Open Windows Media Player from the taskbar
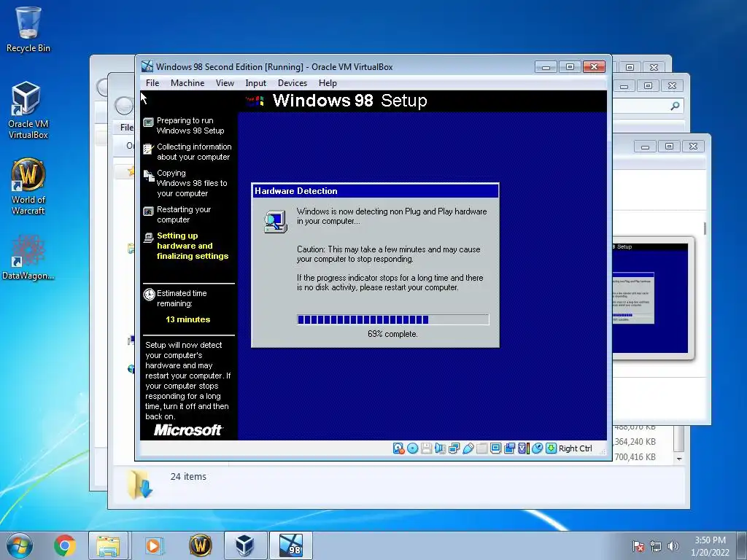 pyautogui.click(x=153, y=545)
